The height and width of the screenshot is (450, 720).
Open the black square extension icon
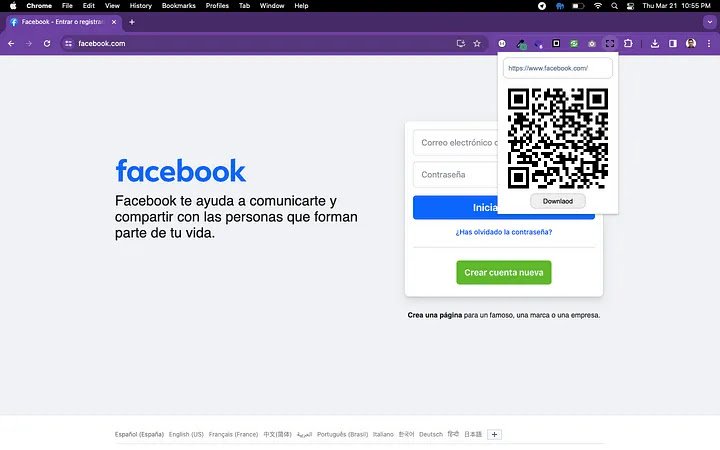tap(556, 43)
